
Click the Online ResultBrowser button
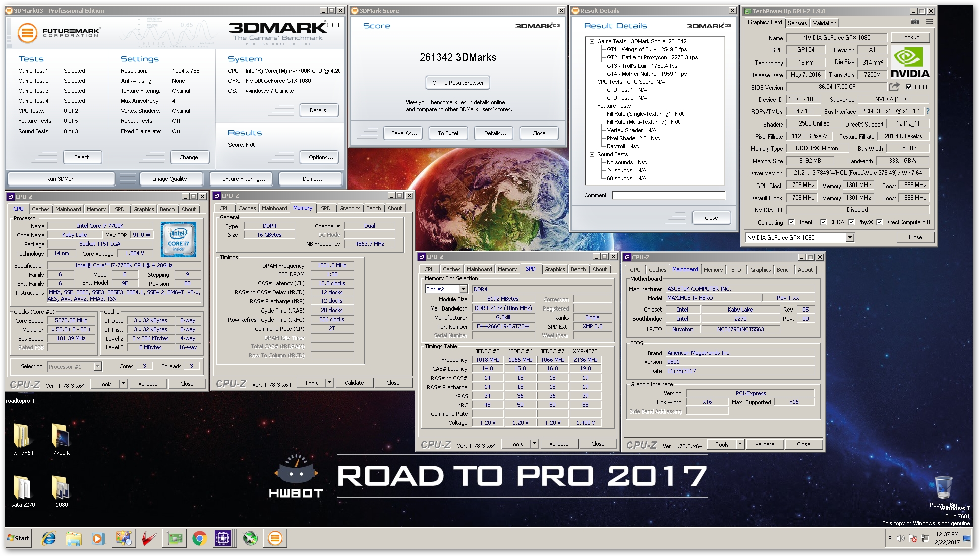coord(458,83)
